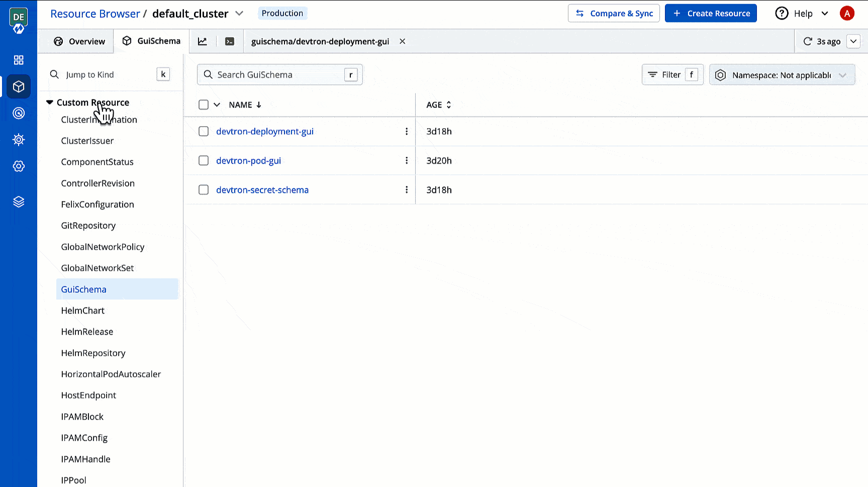Check the checkbox for devtron-pod-gui row
The image size is (868, 487).
(204, 160)
